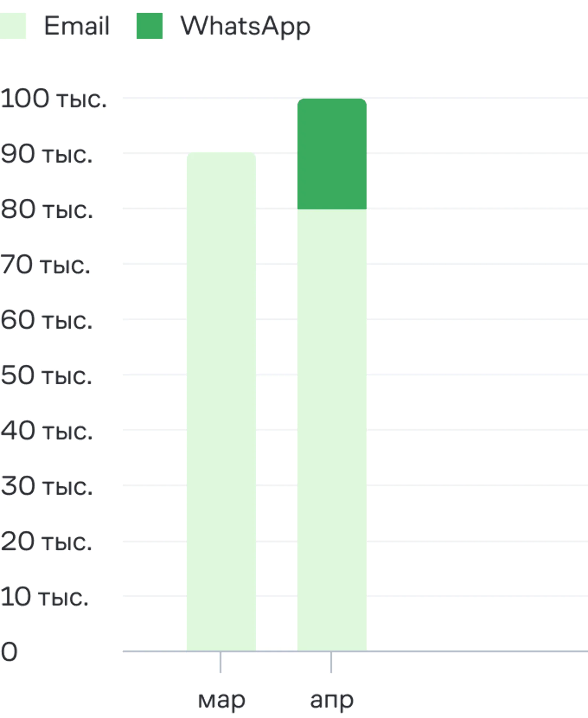The height and width of the screenshot is (718, 588).
Task: Click the 70 тыс. axis label
Action: coord(45,264)
